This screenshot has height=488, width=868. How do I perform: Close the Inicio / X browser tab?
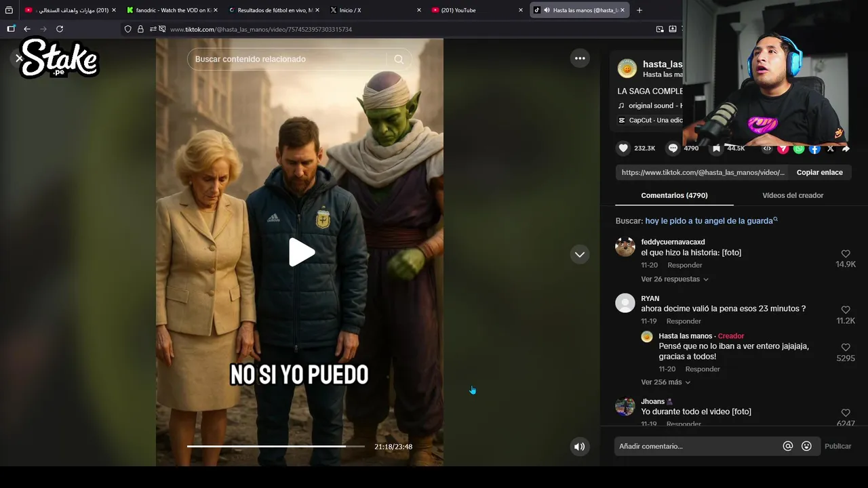tap(419, 10)
